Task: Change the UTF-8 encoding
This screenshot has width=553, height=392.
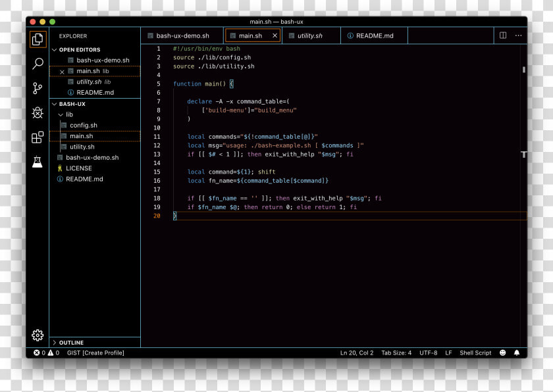Action: coord(428,353)
